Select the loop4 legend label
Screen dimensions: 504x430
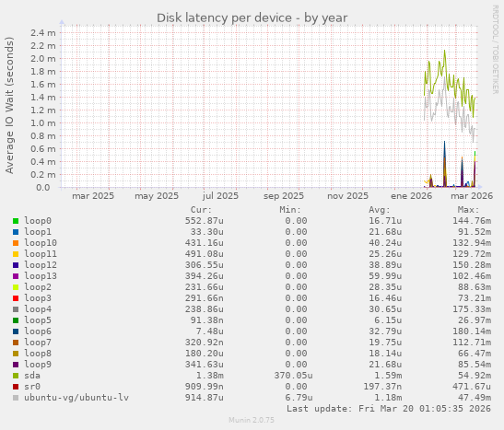click(x=38, y=309)
